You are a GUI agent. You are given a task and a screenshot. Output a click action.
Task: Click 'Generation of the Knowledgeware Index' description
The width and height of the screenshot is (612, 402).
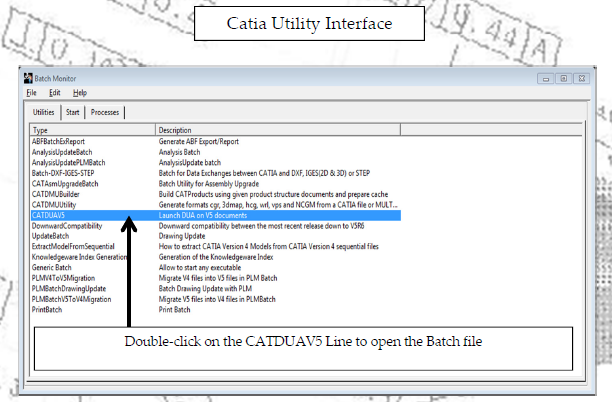point(216,257)
